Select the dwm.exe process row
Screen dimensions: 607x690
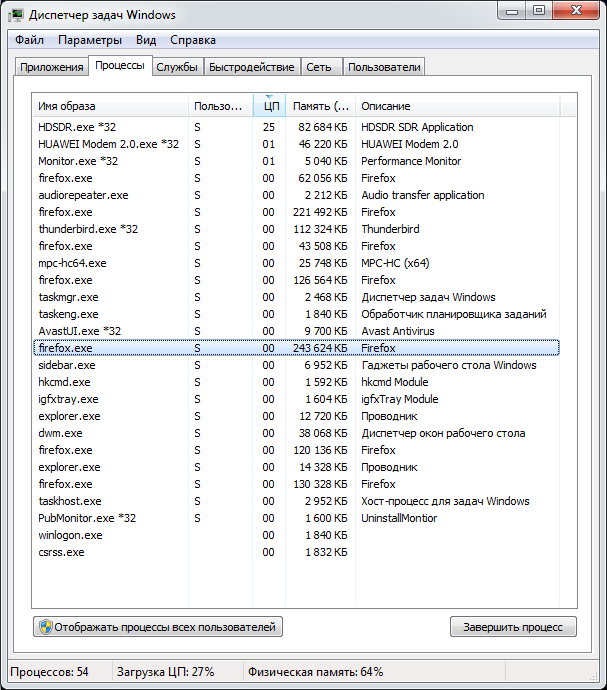point(296,433)
